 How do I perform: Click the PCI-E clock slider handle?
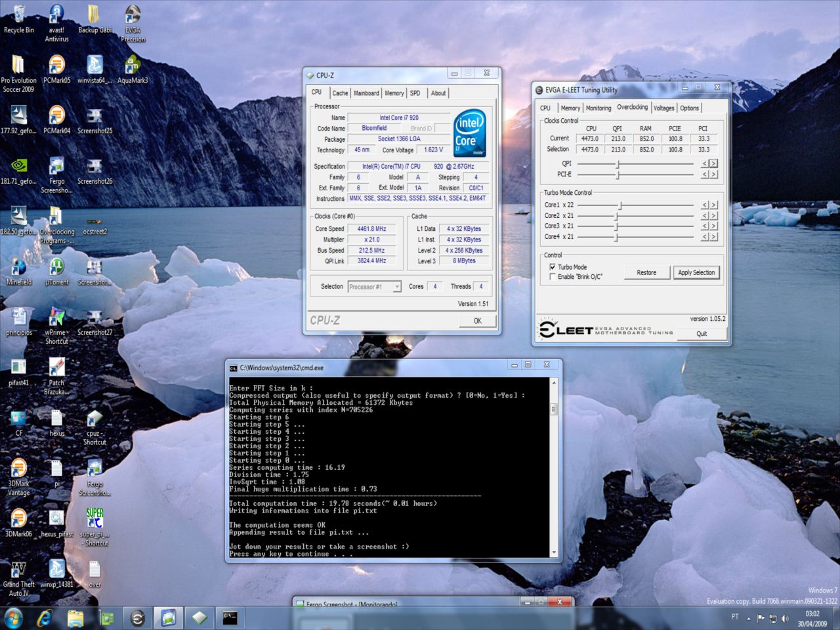618,175
